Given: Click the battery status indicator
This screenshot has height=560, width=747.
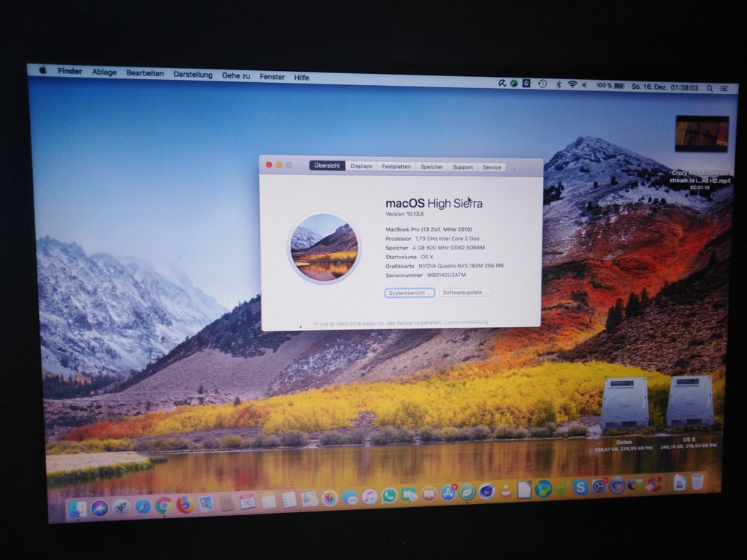Looking at the screenshot, I should [610, 86].
